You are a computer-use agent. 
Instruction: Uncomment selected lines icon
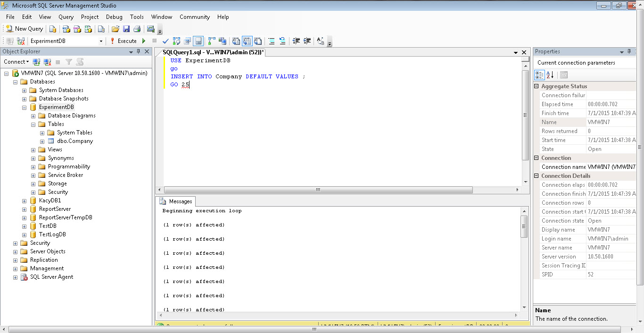[282, 41]
